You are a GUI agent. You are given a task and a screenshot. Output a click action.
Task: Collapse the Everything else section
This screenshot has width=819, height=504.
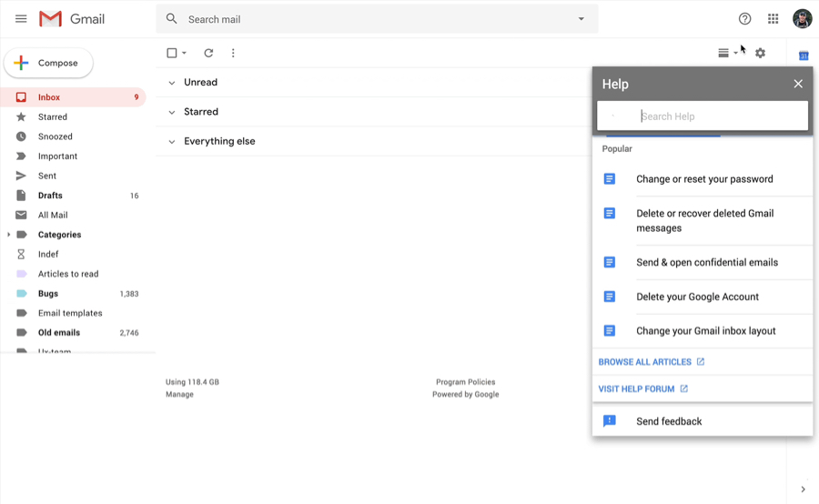click(171, 142)
